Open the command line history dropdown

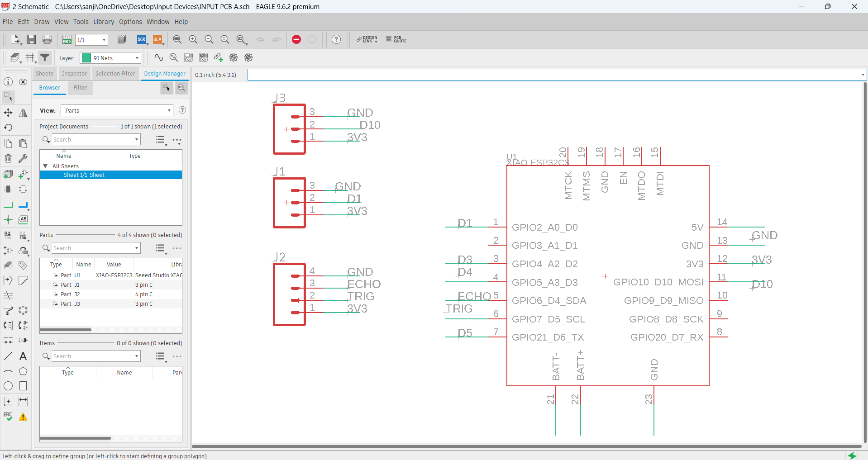(x=862, y=75)
